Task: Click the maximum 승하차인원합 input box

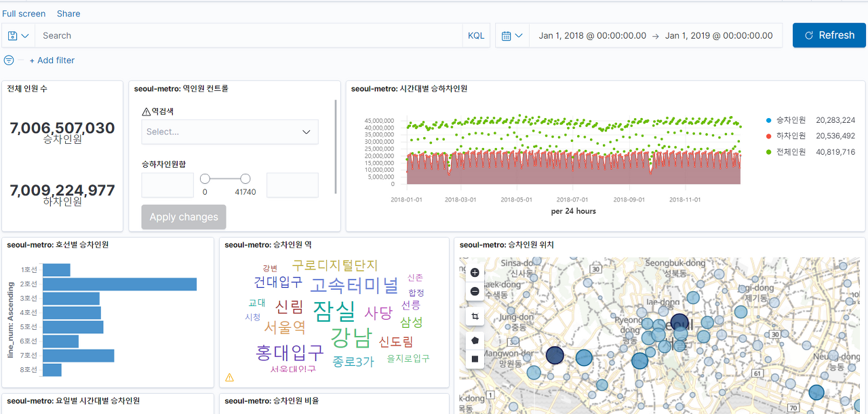Action: (292, 185)
